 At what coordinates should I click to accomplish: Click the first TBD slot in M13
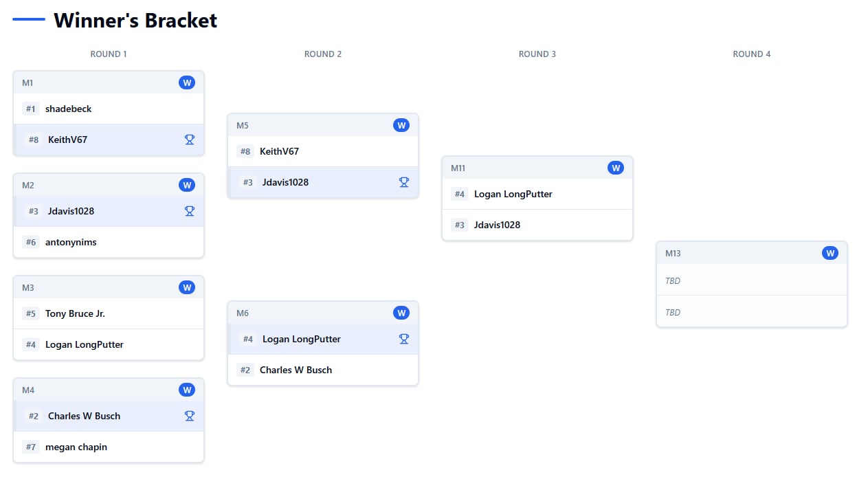(x=673, y=280)
